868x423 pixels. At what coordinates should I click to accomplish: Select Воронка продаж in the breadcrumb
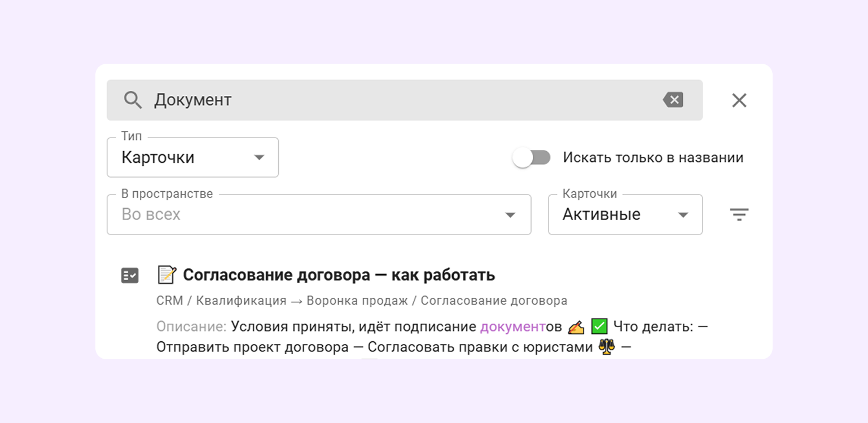click(356, 300)
